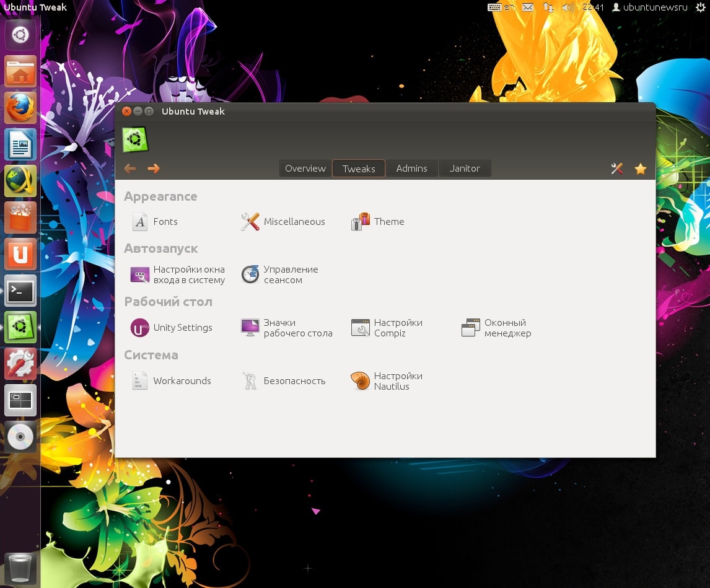
Task: Go forward with the right arrow
Action: 154,169
